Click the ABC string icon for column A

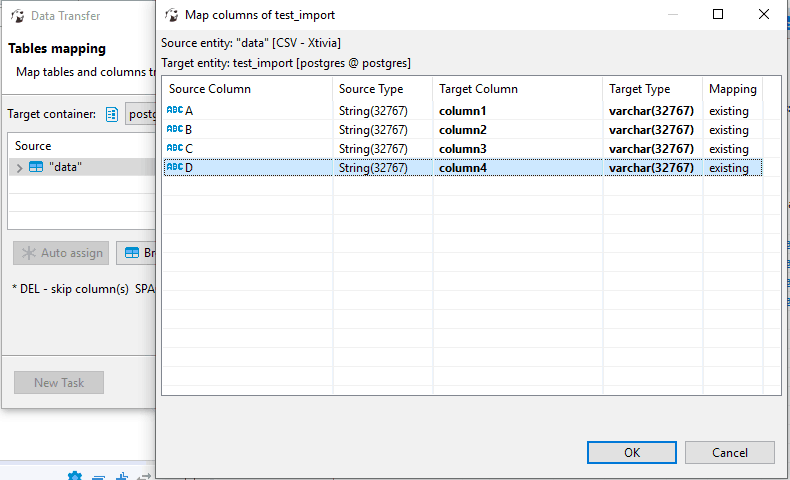[x=175, y=110]
